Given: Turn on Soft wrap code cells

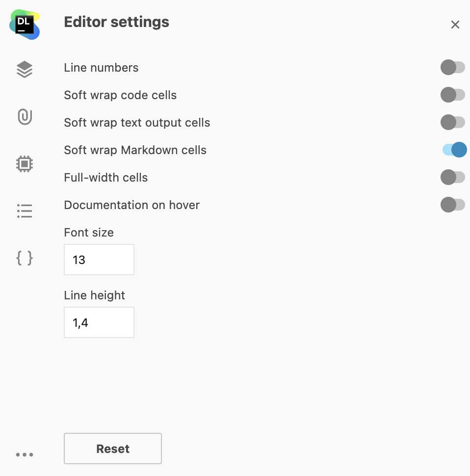Looking at the screenshot, I should (x=452, y=95).
